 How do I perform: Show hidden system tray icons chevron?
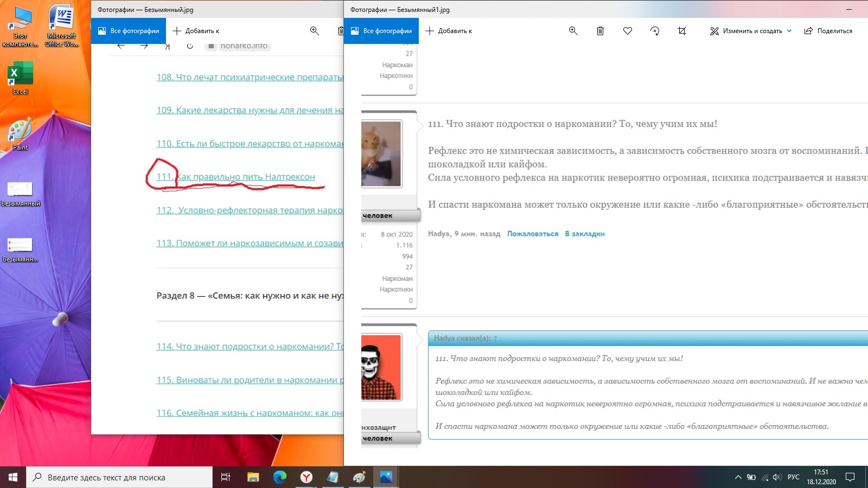(x=738, y=477)
